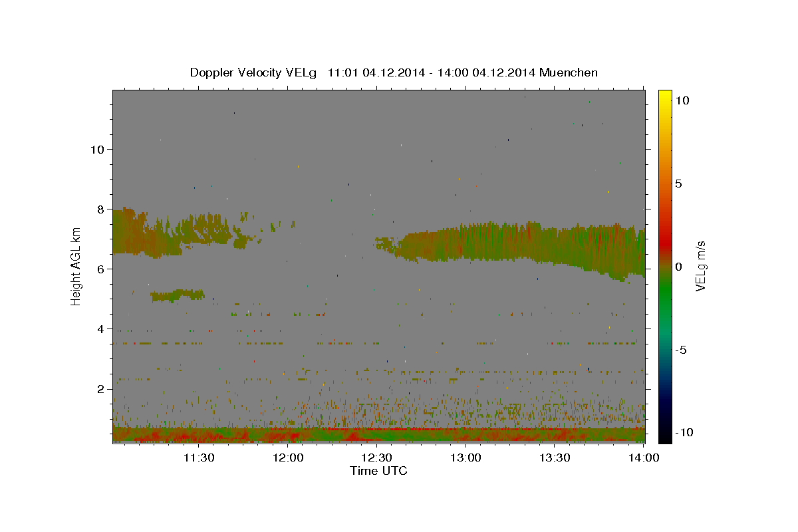This screenshot has width=798, height=532.
Task: Click the 'VELg m/s' colorbar label
Action: (700, 265)
